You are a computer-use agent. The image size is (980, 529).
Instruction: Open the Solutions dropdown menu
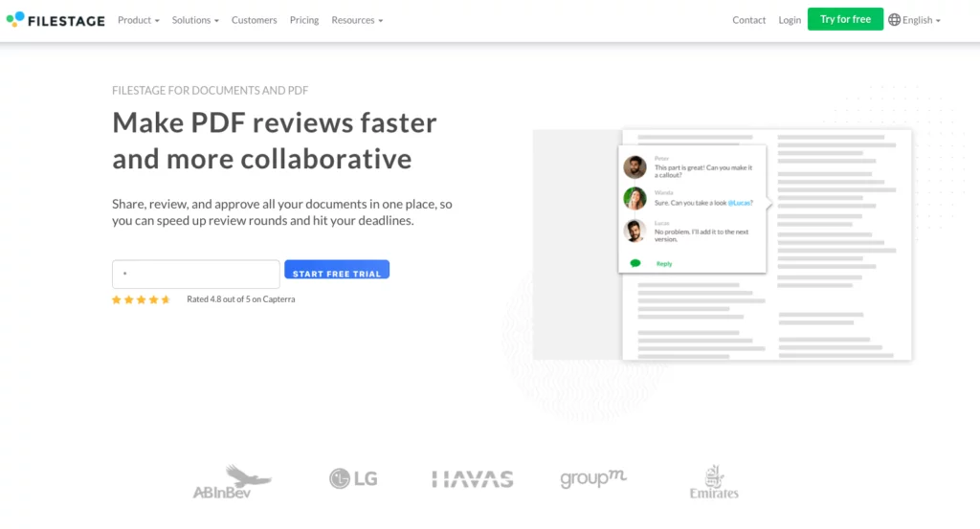click(x=195, y=20)
